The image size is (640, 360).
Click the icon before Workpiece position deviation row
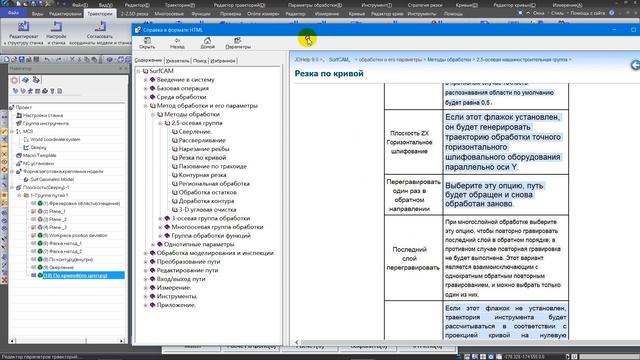coord(33,236)
